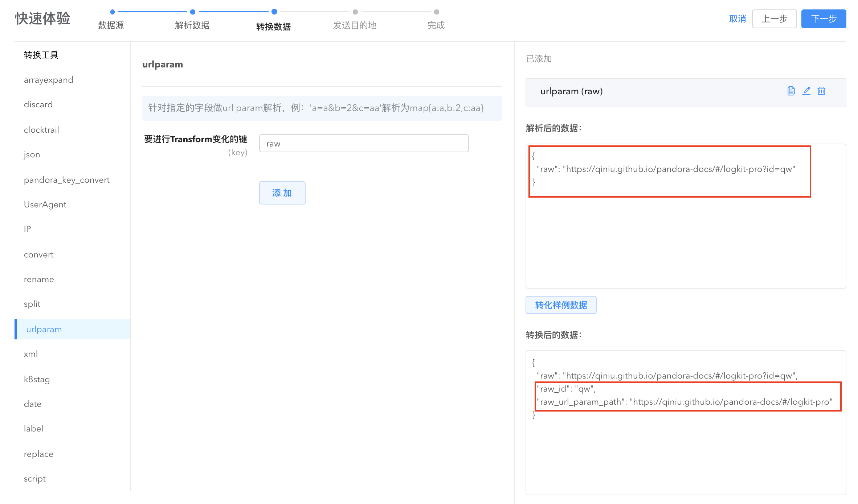Choose the json transform tool

point(32,154)
